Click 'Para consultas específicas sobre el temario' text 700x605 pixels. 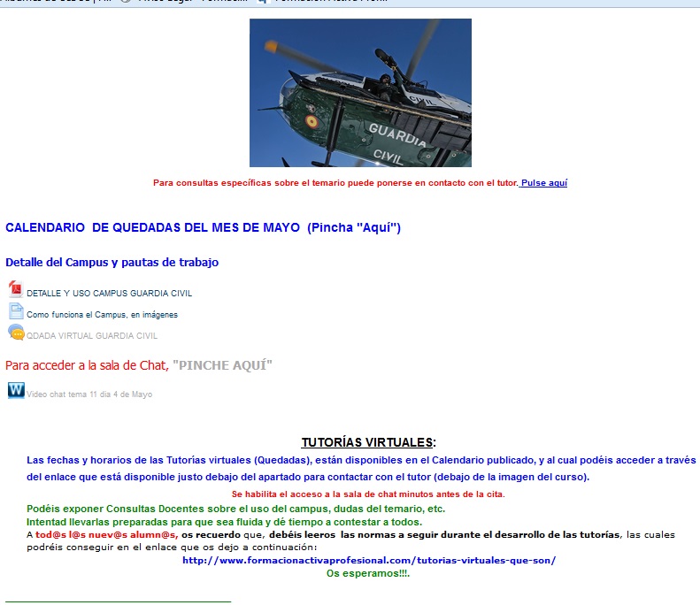click(335, 183)
